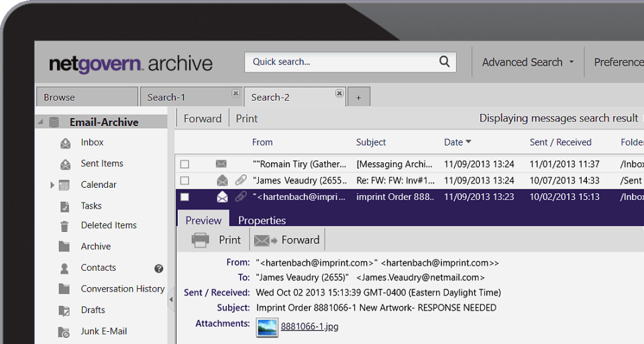Select Deleted Items folder
This screenshot has width=644, height=344.
[109, 225]
